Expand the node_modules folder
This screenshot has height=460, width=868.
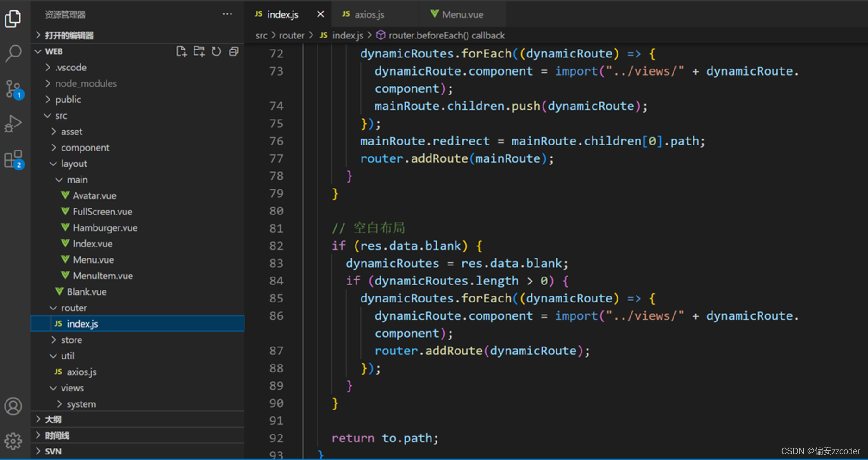137,83
